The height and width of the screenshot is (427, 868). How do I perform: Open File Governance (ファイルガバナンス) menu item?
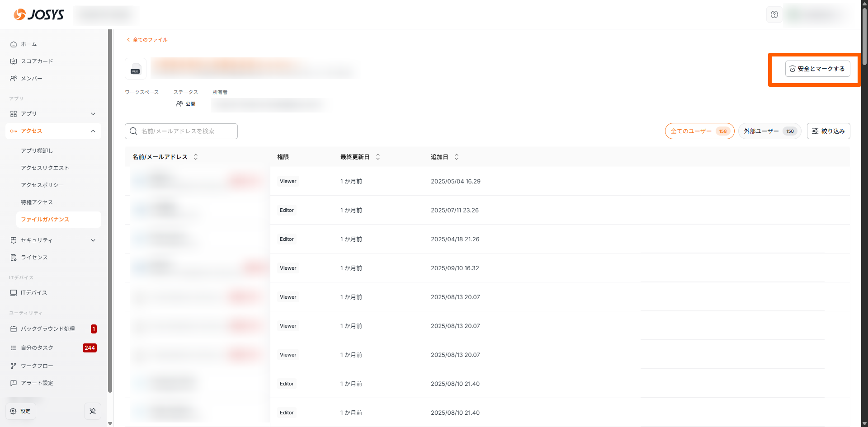45,220
